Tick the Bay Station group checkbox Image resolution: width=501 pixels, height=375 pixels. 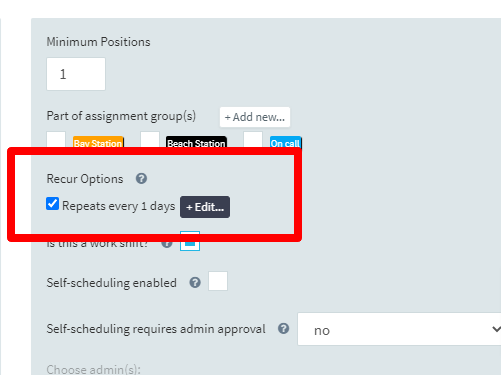click(x=56, y=140)
